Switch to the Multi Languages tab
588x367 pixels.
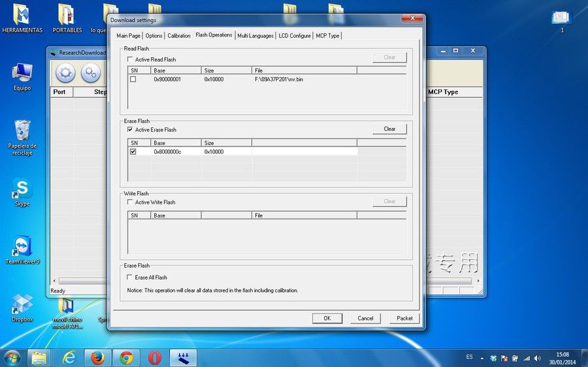(x=255, y=36)
